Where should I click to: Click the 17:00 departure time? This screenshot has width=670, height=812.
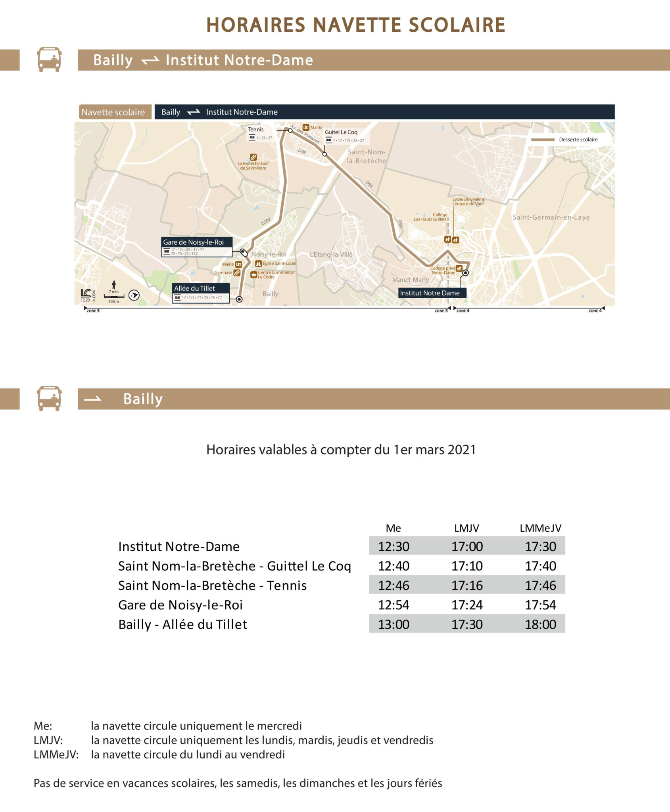click(467, 546)
